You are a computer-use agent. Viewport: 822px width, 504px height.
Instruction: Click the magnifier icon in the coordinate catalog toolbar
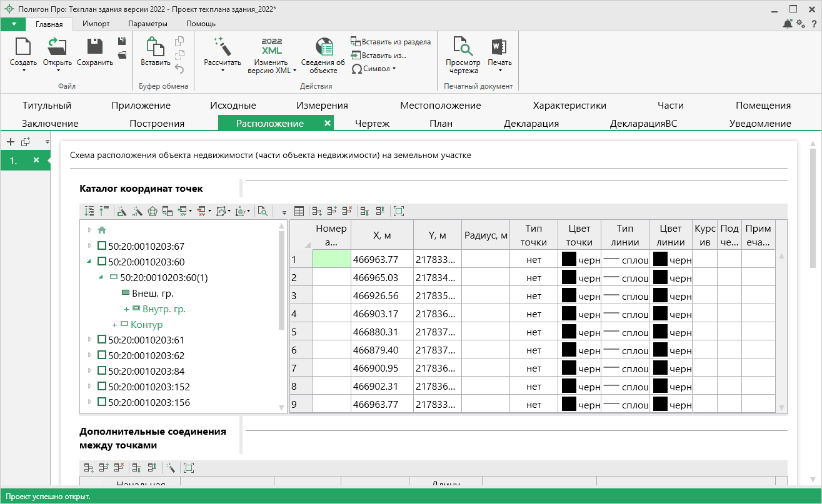[263, 212]
